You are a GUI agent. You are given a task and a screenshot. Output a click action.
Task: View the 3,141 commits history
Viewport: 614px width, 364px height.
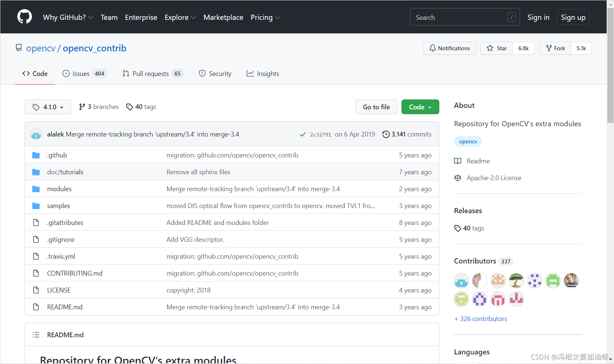[407, 134]
